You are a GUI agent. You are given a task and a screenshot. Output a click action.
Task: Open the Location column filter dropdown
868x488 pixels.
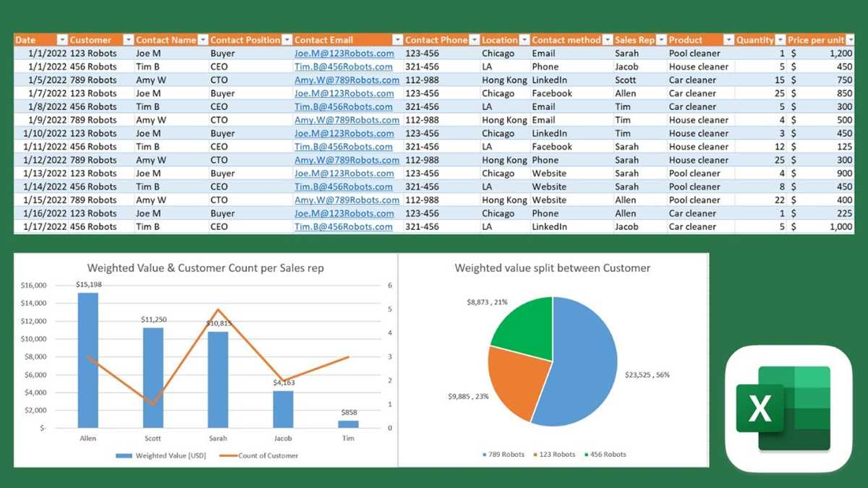(524, 40)
